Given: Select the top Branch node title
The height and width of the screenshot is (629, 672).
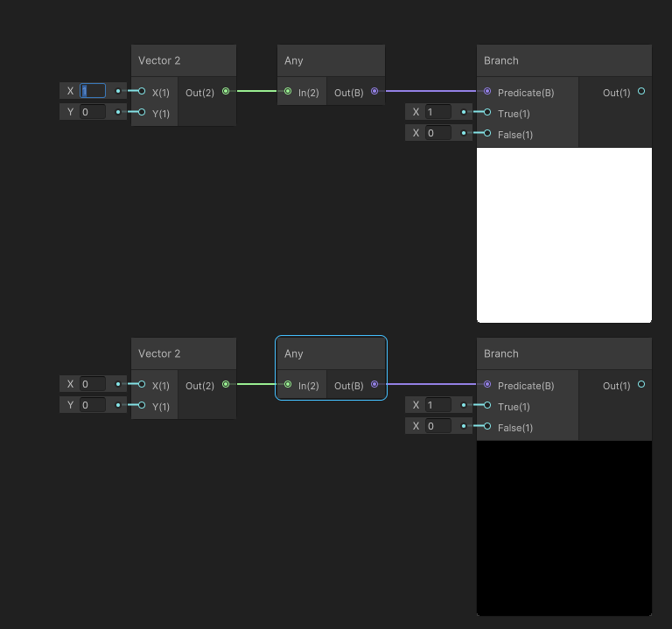Looking at the screenshot, I should 501,60.
